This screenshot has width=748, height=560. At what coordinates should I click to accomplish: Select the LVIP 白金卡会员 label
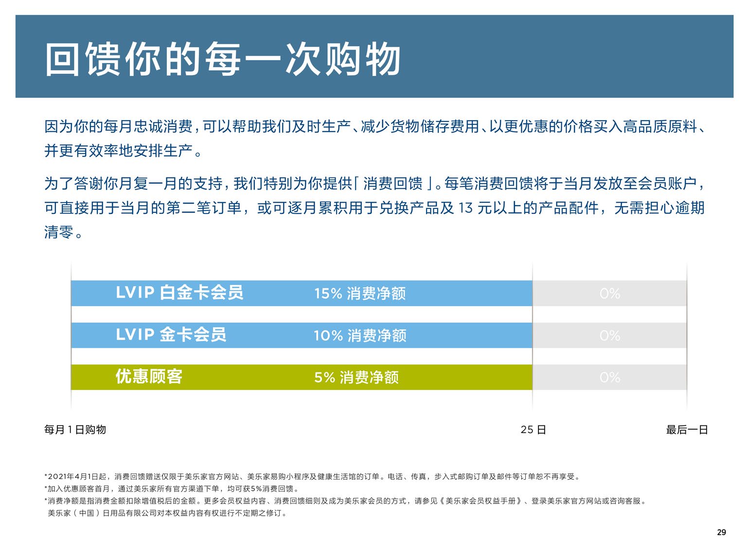click(x=179, y=293)
